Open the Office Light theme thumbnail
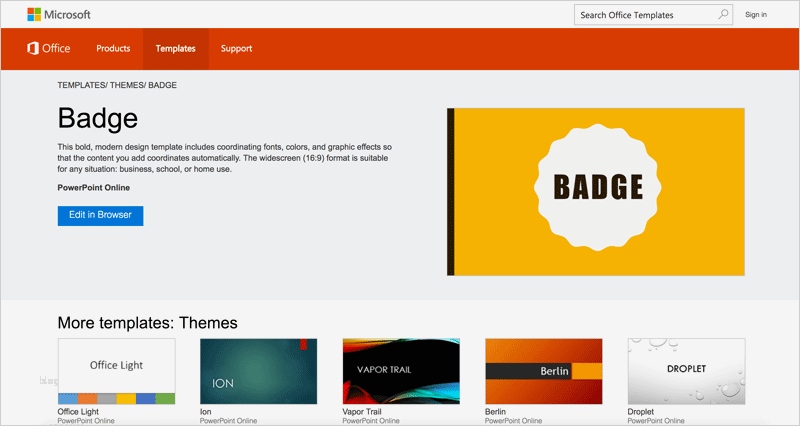Viewport: 800px width, 426px height. tap(116, 371)
